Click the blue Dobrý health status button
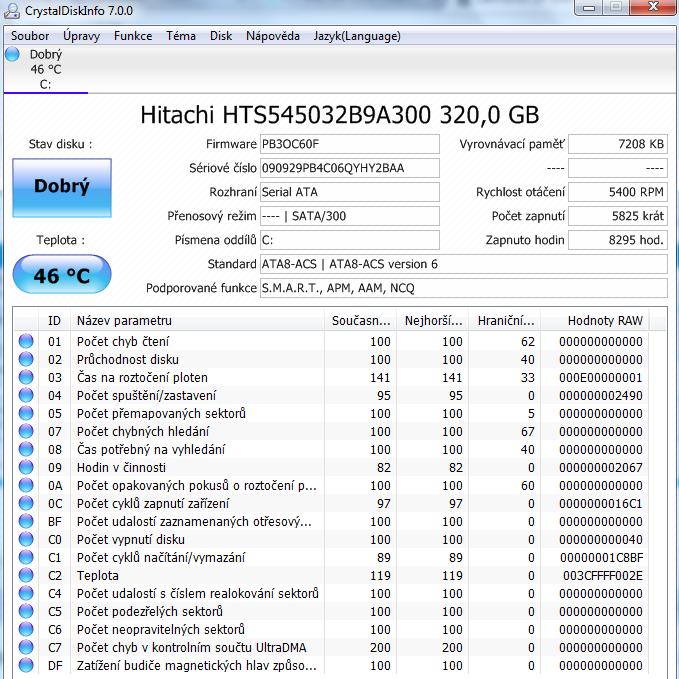Screen dimensions: 679x679 pyautogui.click(x=62, y=188)
